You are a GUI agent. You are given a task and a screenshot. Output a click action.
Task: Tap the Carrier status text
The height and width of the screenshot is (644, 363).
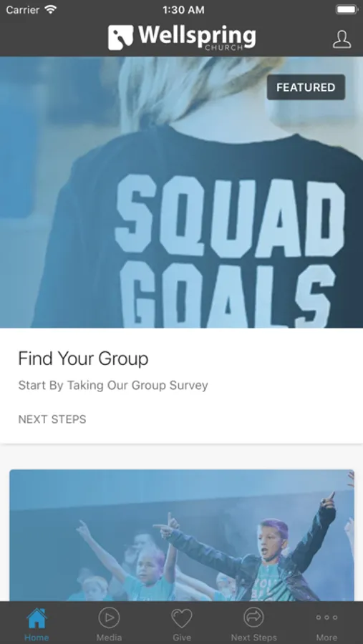[x=23, y=10]
